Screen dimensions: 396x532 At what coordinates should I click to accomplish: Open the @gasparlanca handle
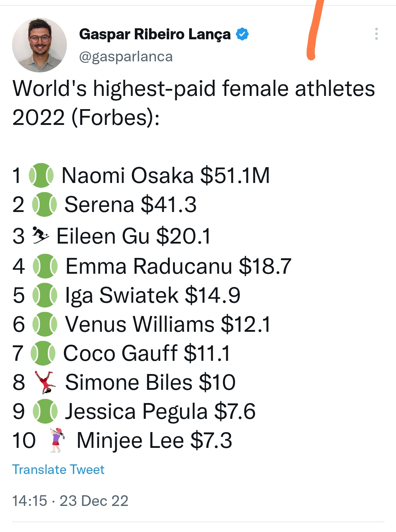126,57
